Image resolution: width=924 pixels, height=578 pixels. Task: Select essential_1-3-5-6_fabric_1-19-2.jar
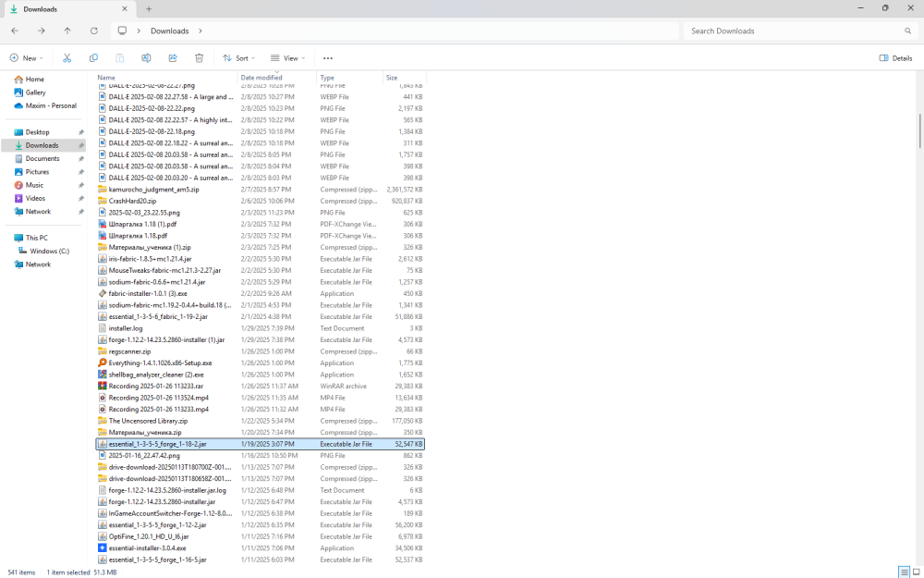click(260, 316)
